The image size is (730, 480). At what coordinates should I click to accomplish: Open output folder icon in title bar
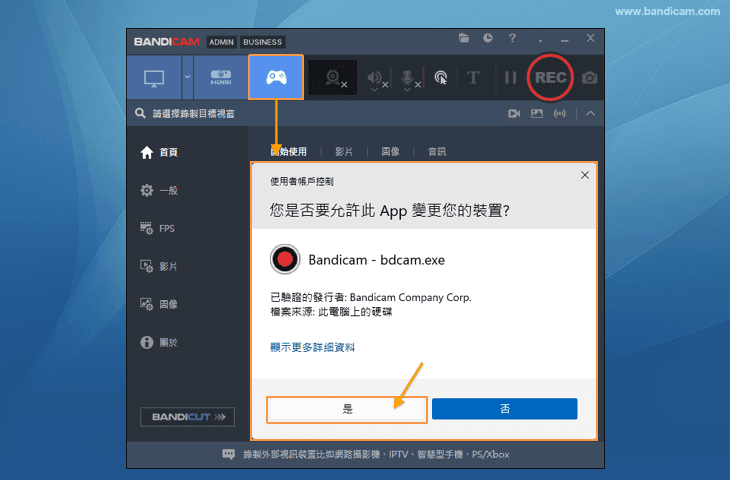coord(464,38)
